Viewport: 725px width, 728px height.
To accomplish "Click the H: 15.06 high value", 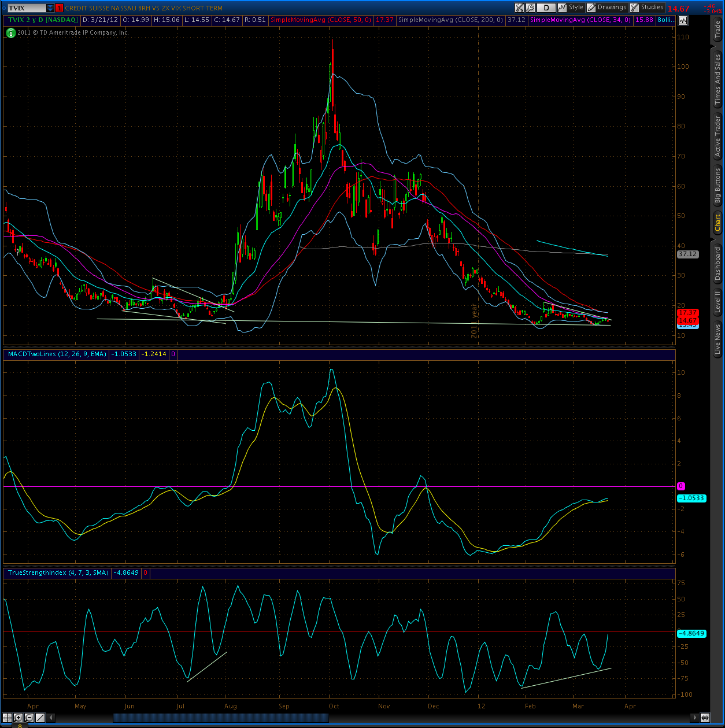I will 167,20.
